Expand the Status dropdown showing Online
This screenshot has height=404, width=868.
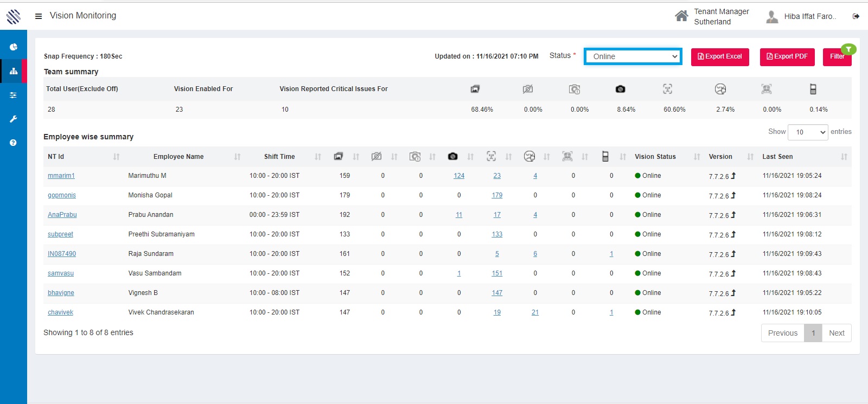(633, 56)
